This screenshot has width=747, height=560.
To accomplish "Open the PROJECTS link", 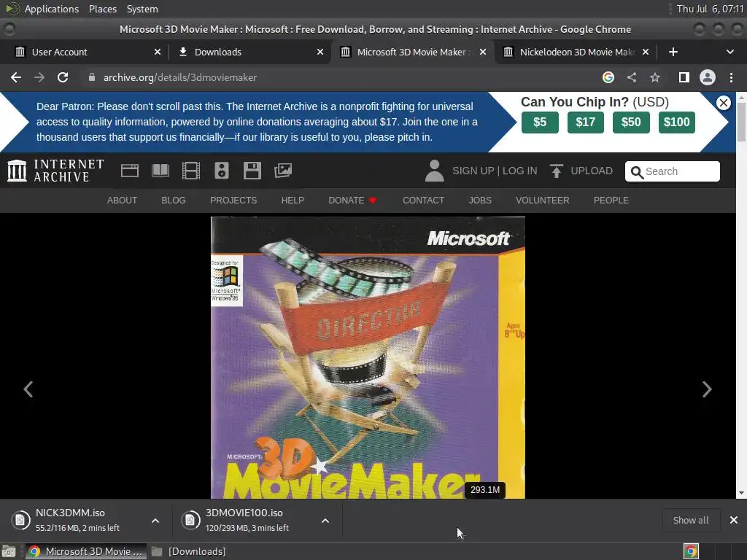I will [x=233, y=201].
